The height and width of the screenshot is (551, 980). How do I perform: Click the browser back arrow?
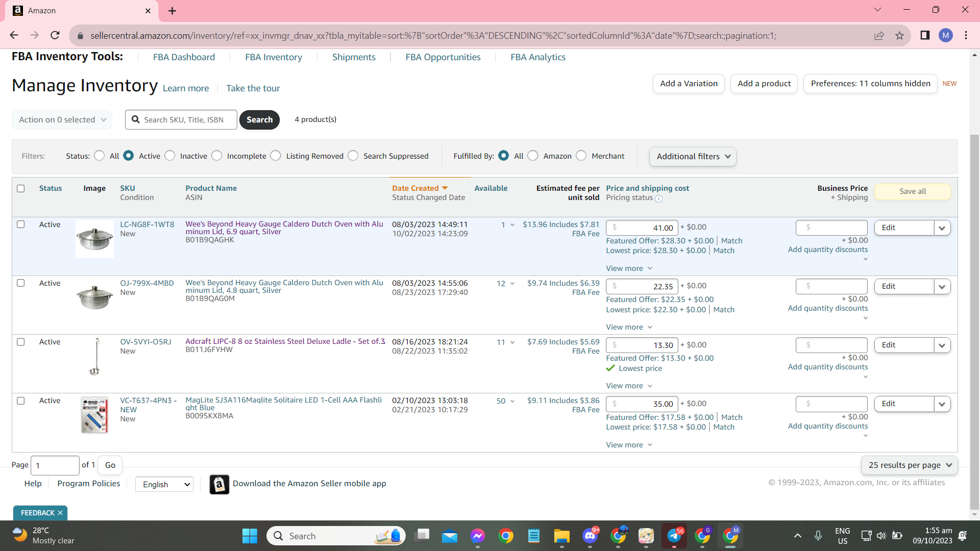point(14,35)
